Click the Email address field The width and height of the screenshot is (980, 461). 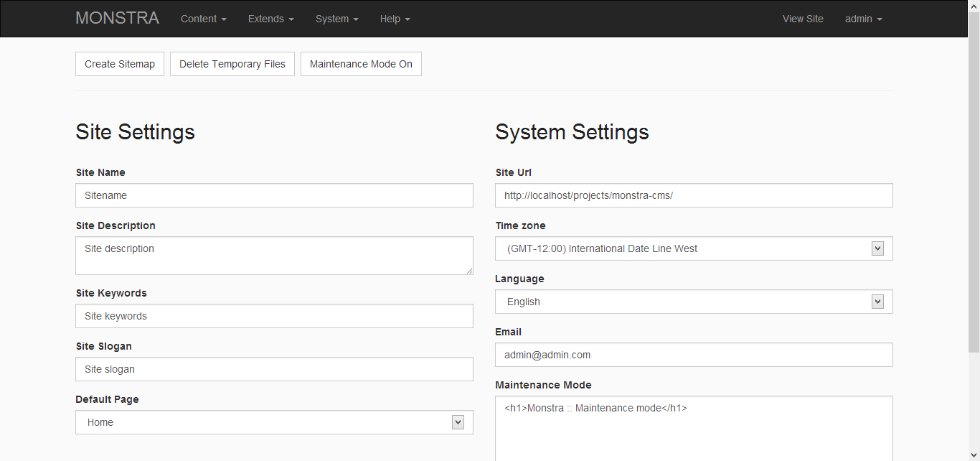(x=694, y=355)
